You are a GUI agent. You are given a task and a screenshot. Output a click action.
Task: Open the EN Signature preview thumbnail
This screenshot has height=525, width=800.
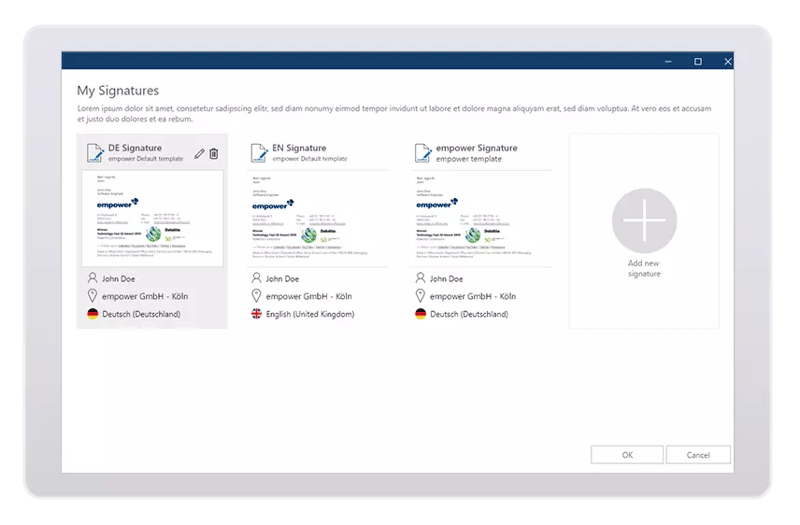point(317,218)
